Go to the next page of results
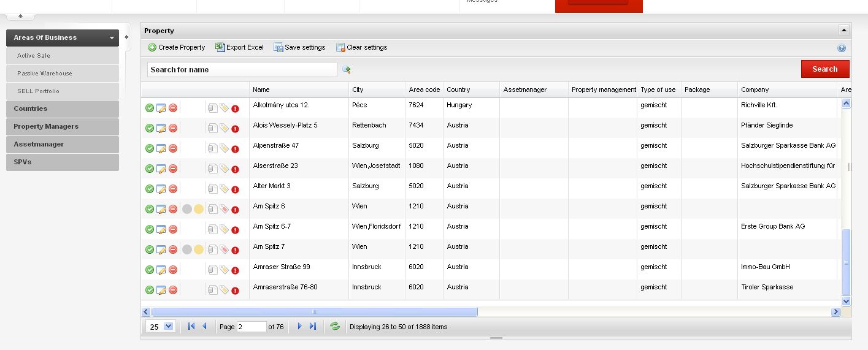Image resolution: width=868 pixels, height=350 pixels. coord(299,327)
